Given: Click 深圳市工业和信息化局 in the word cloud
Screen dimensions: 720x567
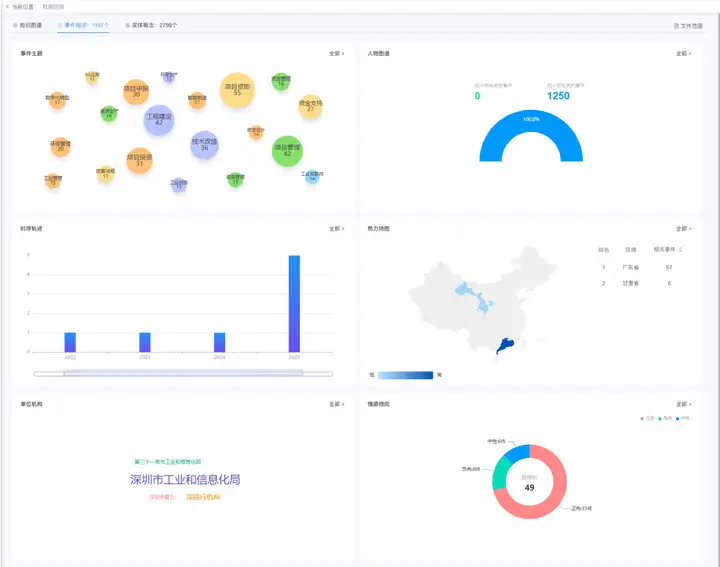Looking at the screenshot, I should 185,479.
